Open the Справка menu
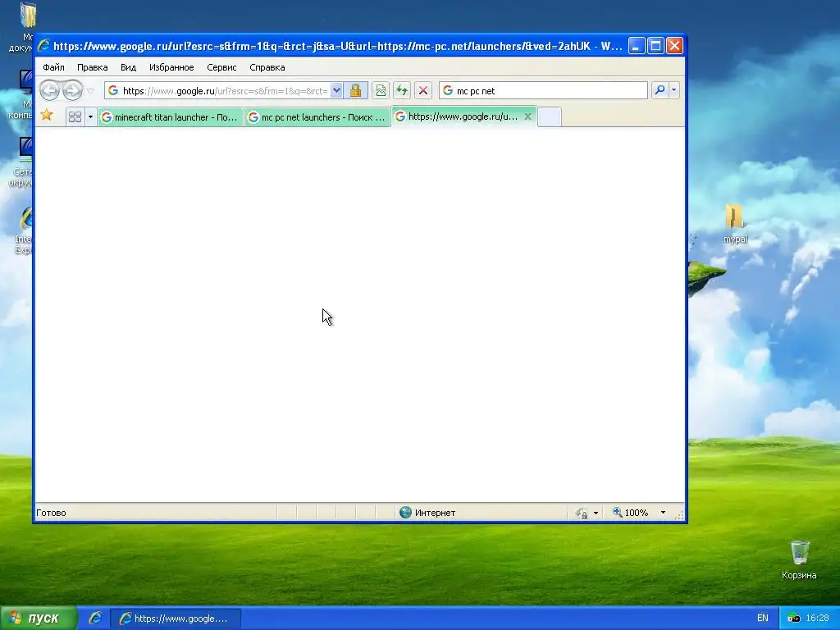840x630 pixels. 267,67
